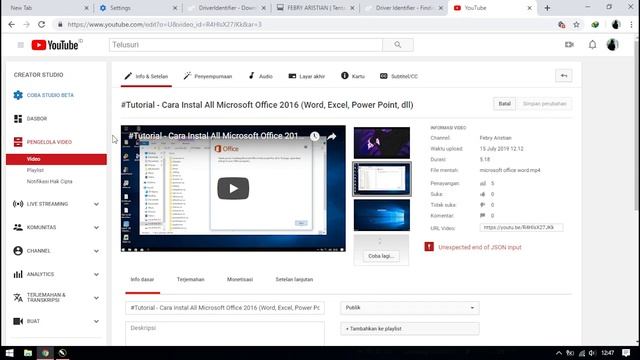Viewport: 640px width, 360px height.
Task: Show hidden system tray icons
Action: pyautogui.click(x=559, y=353)
